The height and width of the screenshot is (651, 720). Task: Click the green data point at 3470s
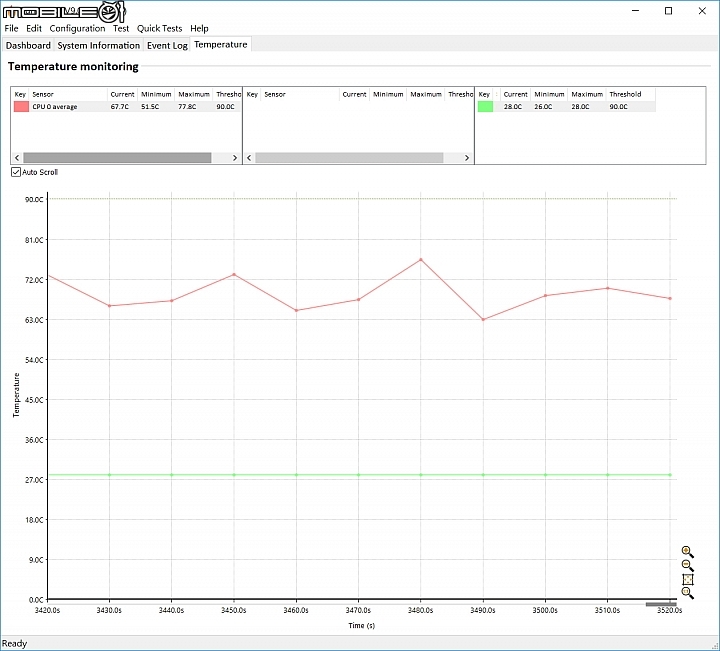(x=359, y=475)
